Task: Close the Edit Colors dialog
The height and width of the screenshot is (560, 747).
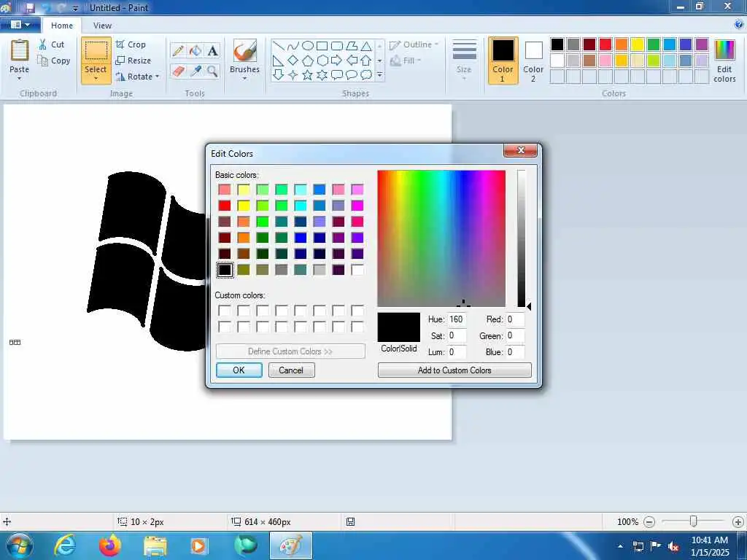Action: click(x=520, y=150)
